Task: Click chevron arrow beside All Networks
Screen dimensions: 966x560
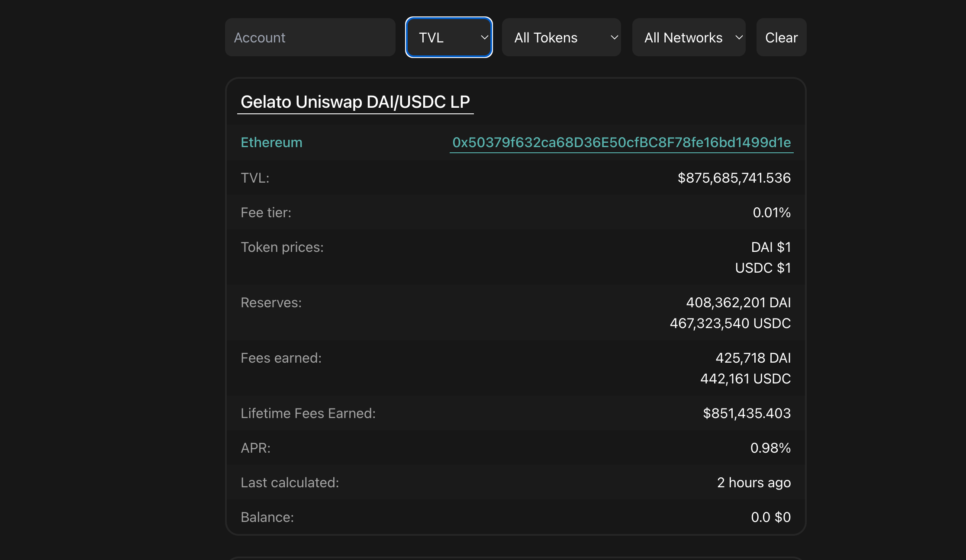Action: (739, 38)
